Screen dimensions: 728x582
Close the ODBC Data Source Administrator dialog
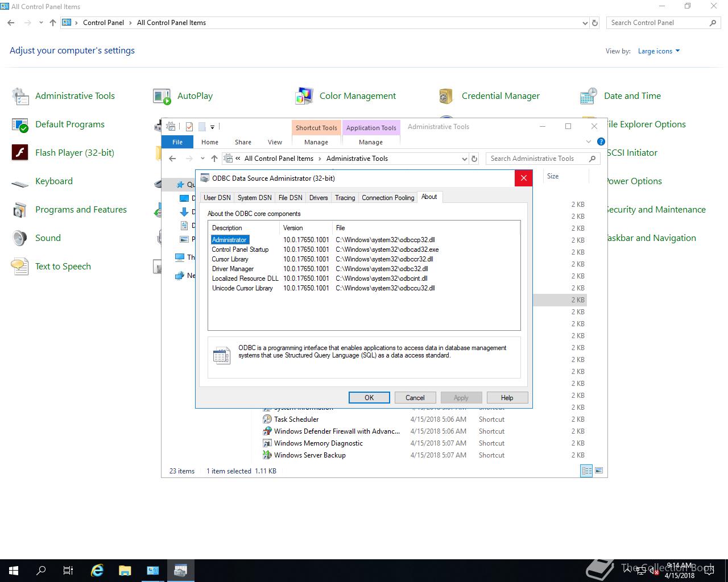coord(523,178)
